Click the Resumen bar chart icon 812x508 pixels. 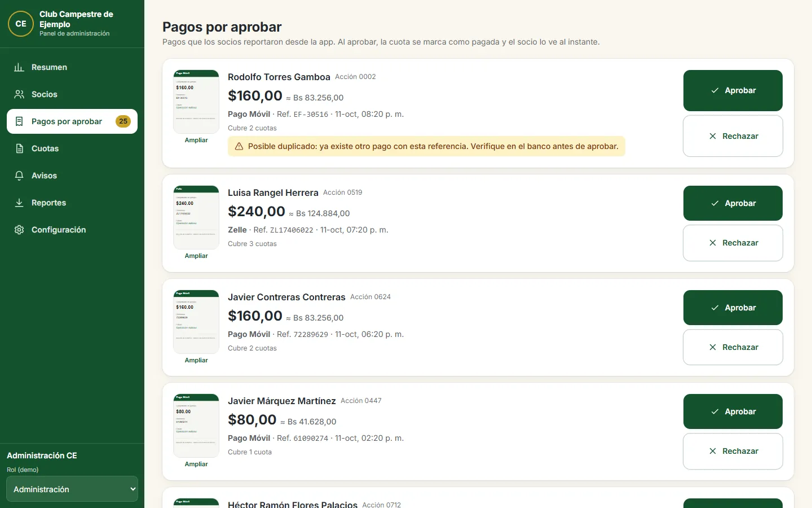point(19,67)
